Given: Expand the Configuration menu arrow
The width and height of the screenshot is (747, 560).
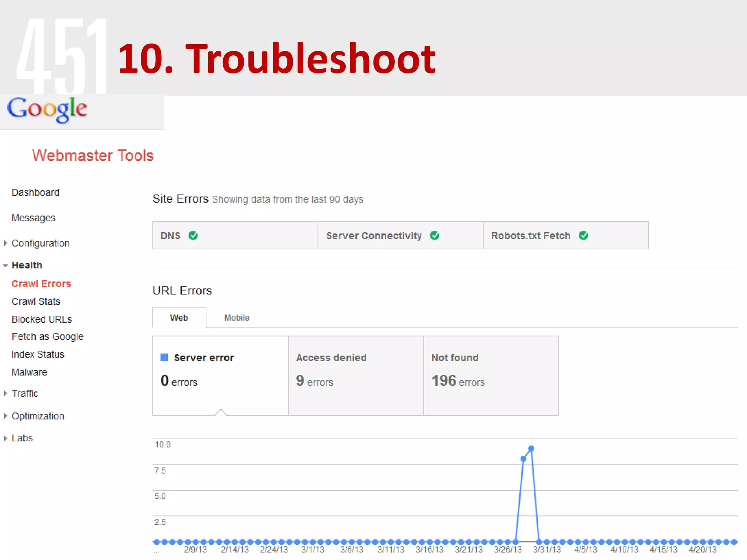Looking at the screenshot, I should coord(5,243).
